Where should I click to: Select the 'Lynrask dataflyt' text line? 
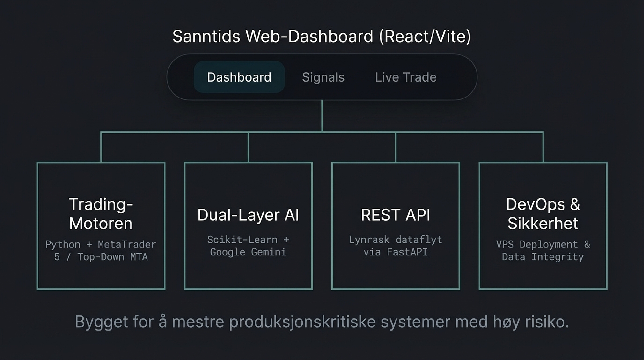click(395, 240)
